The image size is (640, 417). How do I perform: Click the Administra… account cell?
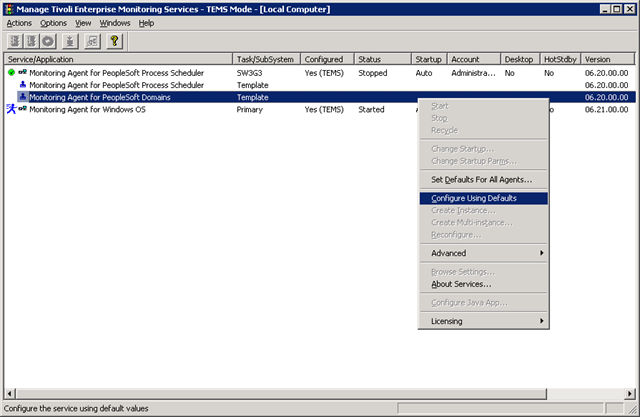(473, 73)
